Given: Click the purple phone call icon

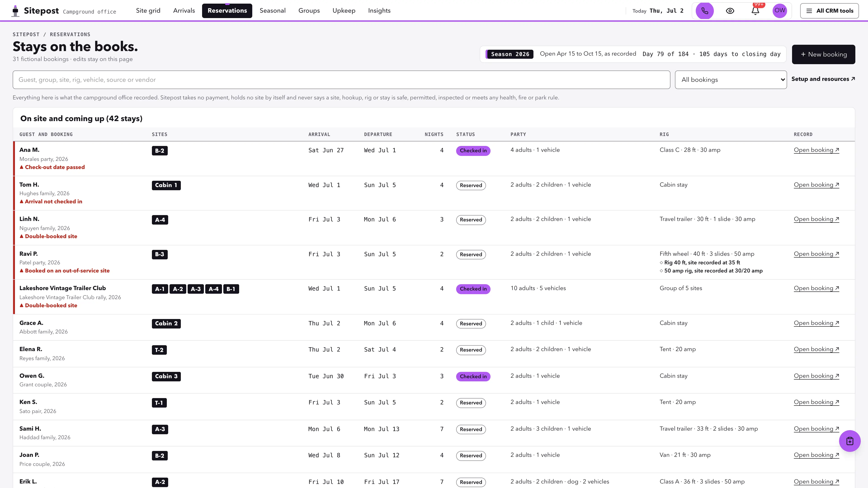Looking at the screenshot, I should [705, 11].
